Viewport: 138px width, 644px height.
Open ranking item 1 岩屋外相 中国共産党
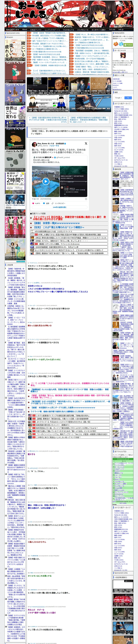(16, 272)
